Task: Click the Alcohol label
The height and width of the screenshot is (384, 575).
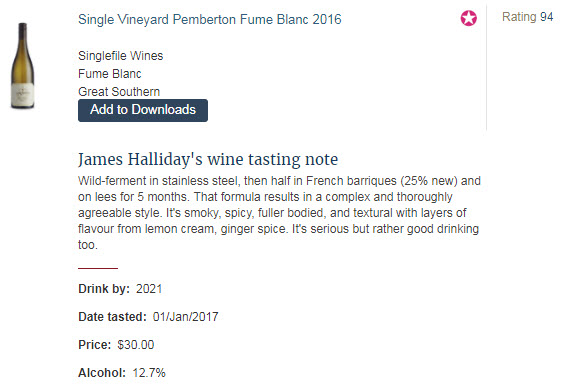Action: click(x=102, y=373)
